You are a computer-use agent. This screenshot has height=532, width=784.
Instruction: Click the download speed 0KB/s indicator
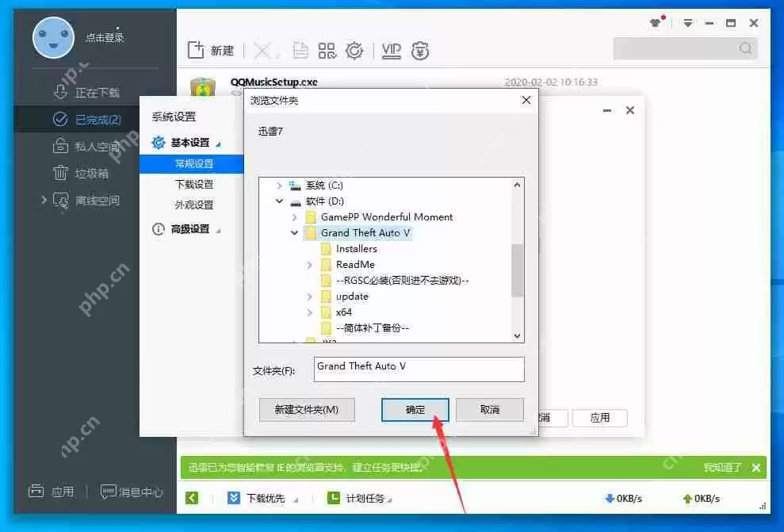(624, 499)
